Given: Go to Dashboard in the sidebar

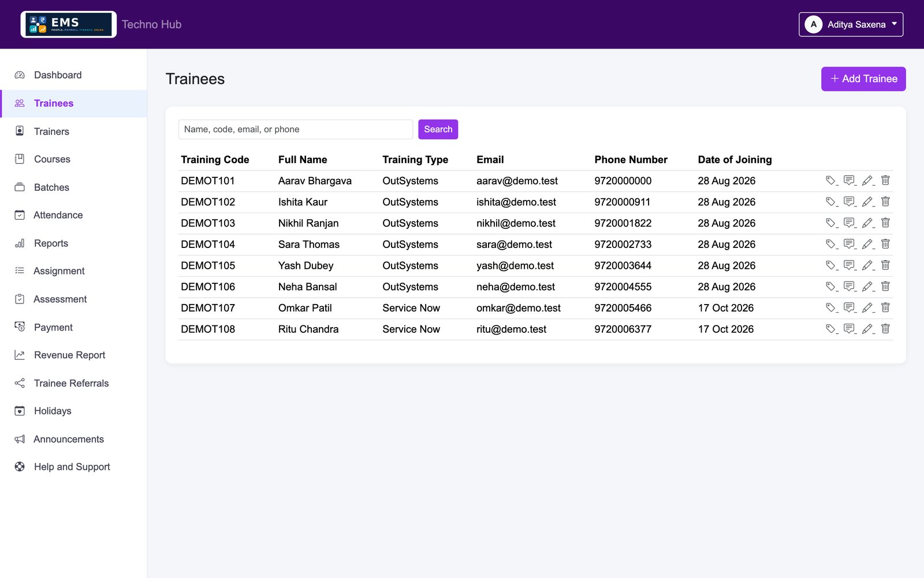Looking at the screenshot, I should click(73, 75).
